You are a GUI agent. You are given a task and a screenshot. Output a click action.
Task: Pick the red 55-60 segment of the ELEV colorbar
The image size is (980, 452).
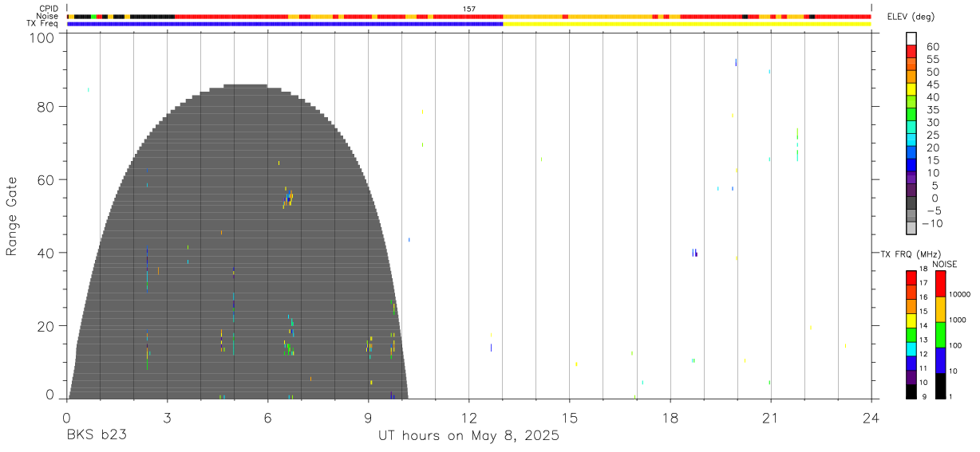(x=911, y=53)
